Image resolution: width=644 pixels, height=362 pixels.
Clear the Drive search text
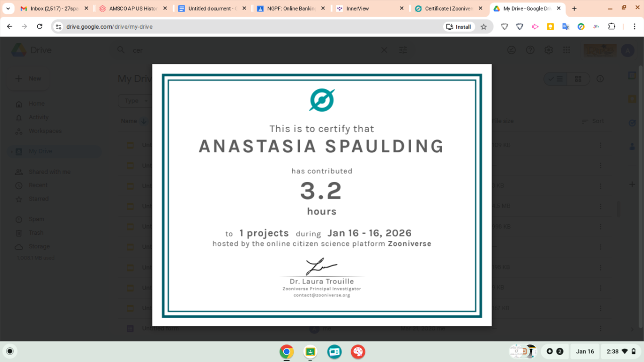[384, 50]
